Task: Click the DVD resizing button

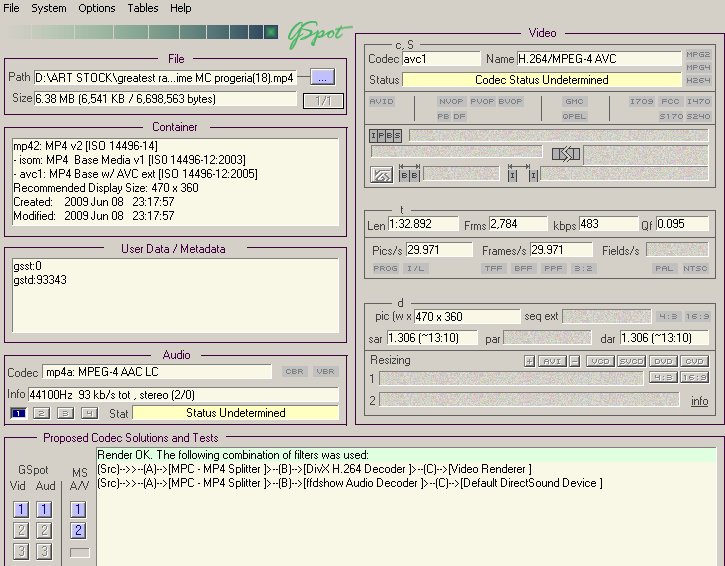Action: [x=663, y=361]
